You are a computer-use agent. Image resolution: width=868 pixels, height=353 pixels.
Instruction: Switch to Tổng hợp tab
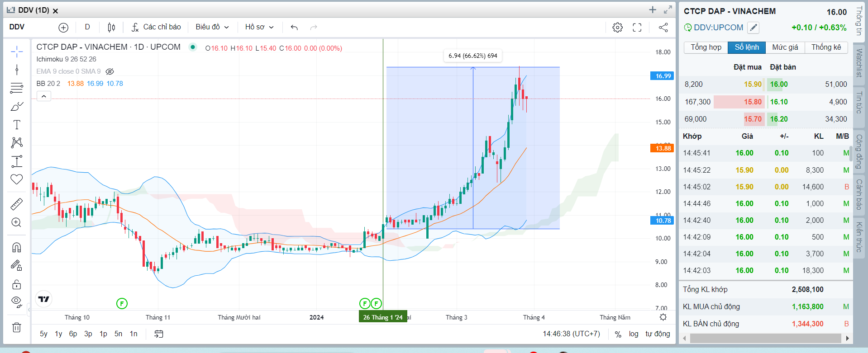pos(706,47)
